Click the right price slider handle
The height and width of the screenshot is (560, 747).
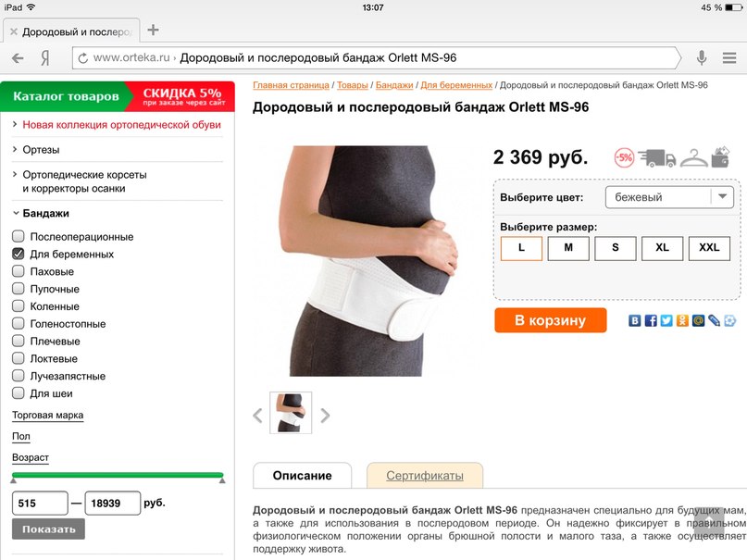coord(222,480)
